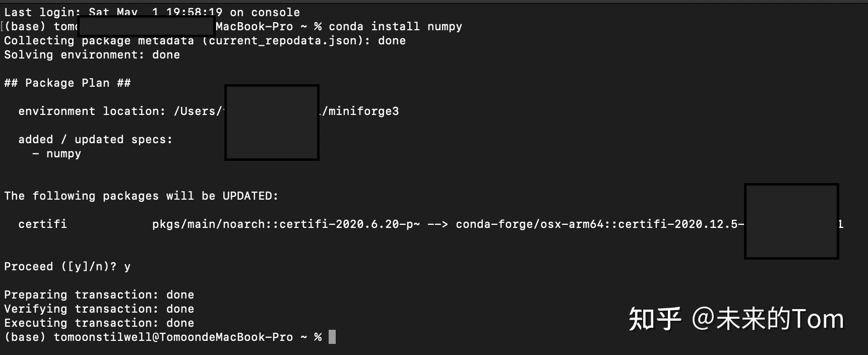This screenshot has height=355, width=868.
Task: Click the "Executing transaction: done" line
Action: coord(99,323)
